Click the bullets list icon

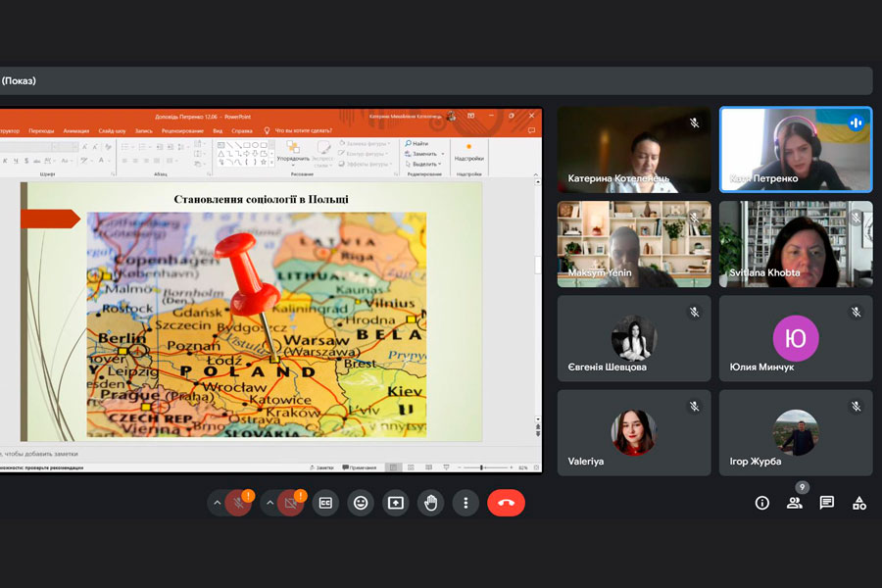point(124,147)
